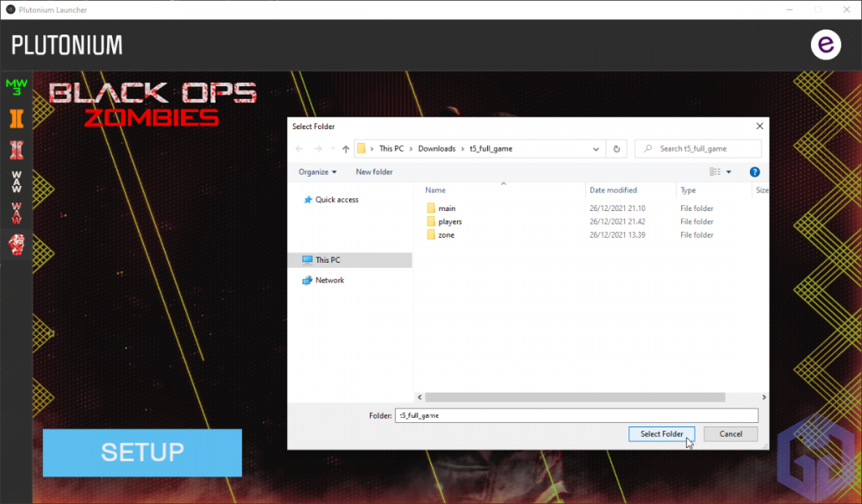Choose the white WAW game icon
Viewport: 862px width, 504px height.
(x=15, y=180)
